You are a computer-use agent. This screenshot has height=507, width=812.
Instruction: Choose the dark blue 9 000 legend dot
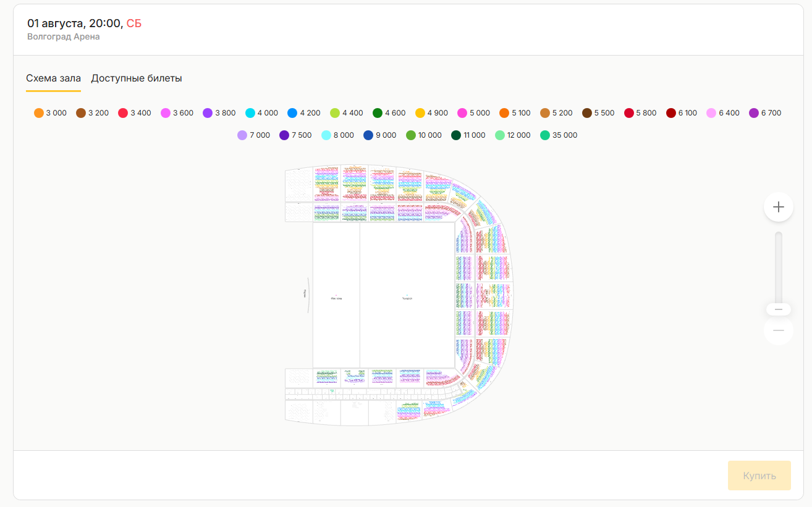[x=368, y=135]
